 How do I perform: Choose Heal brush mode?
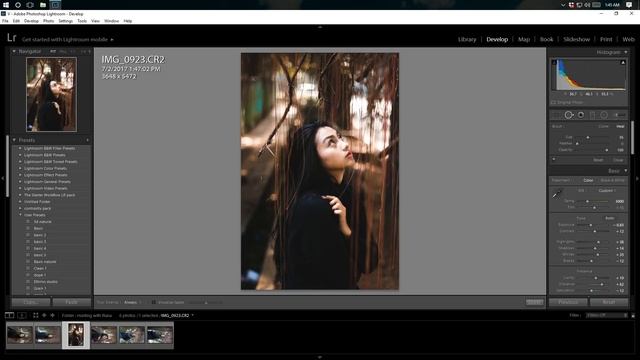(x=620, y=127)
